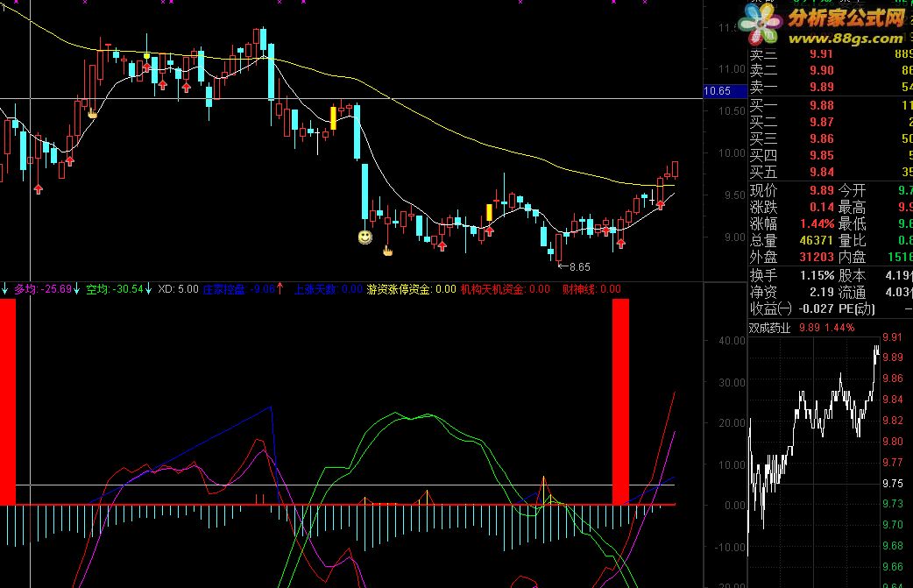Click the 今开 opening price label
Viewport: 913px width, 588px height.
click(x=853, y=191)
